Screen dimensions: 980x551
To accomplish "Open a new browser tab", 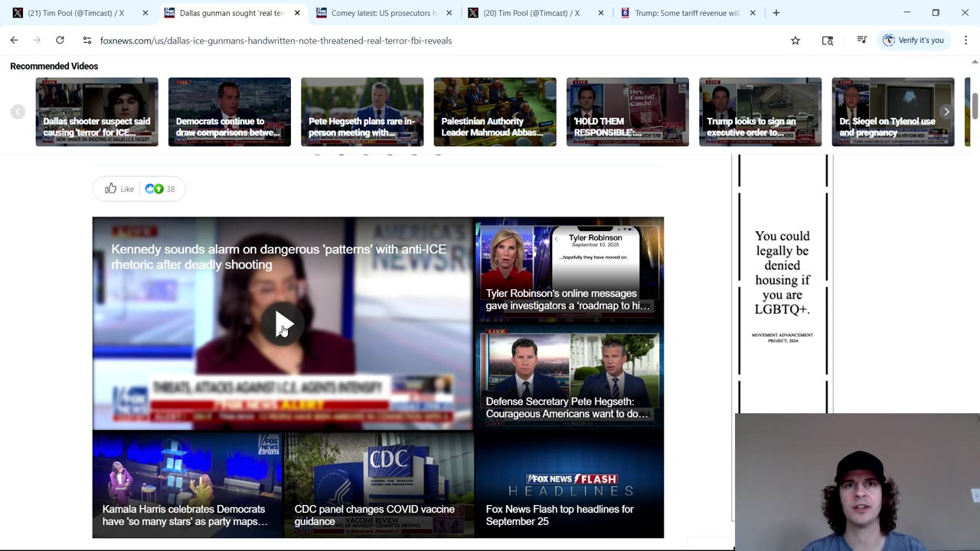I will click(776, 13).
